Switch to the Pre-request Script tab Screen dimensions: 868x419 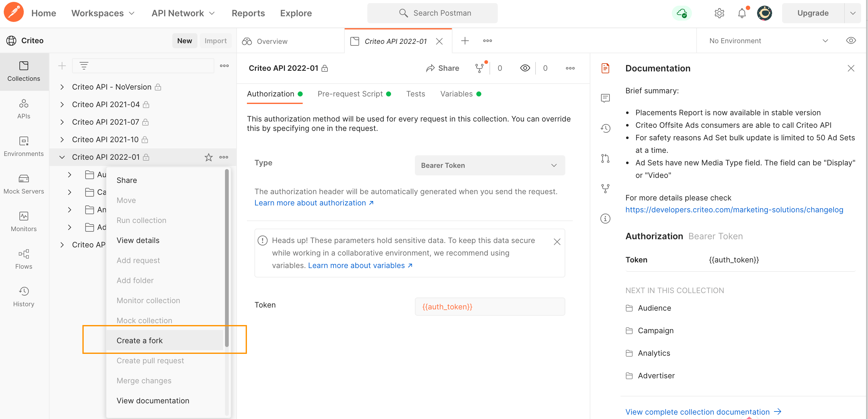click(x=354, y=94)
